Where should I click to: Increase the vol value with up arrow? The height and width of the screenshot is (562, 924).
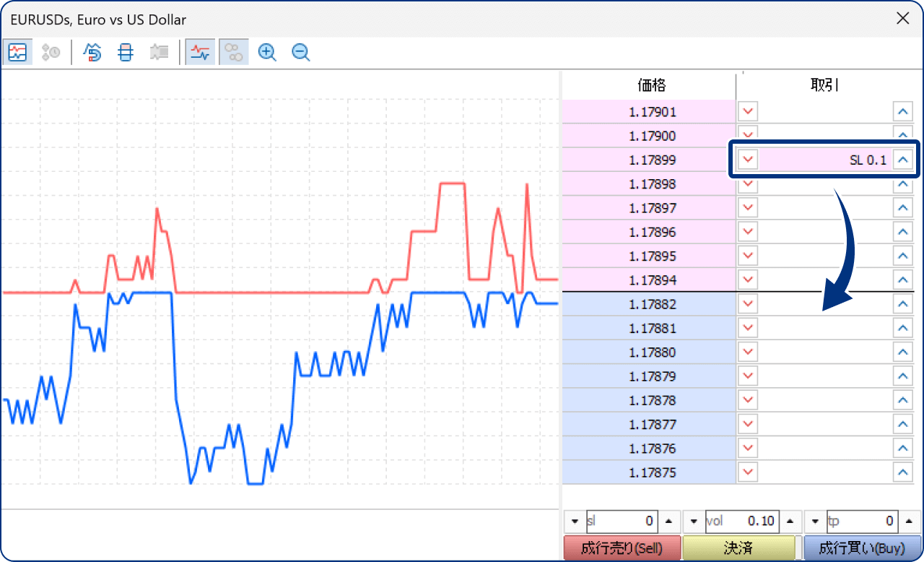click(789, 522)
